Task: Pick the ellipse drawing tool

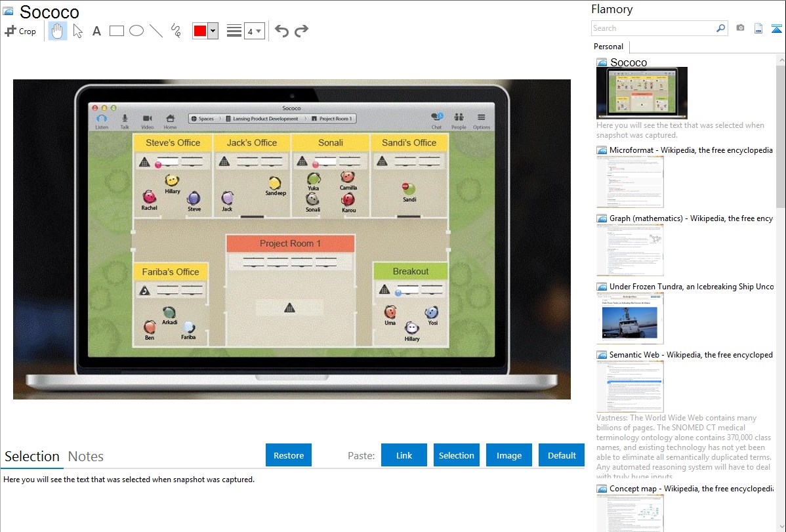Action: [x=136, y=31]
